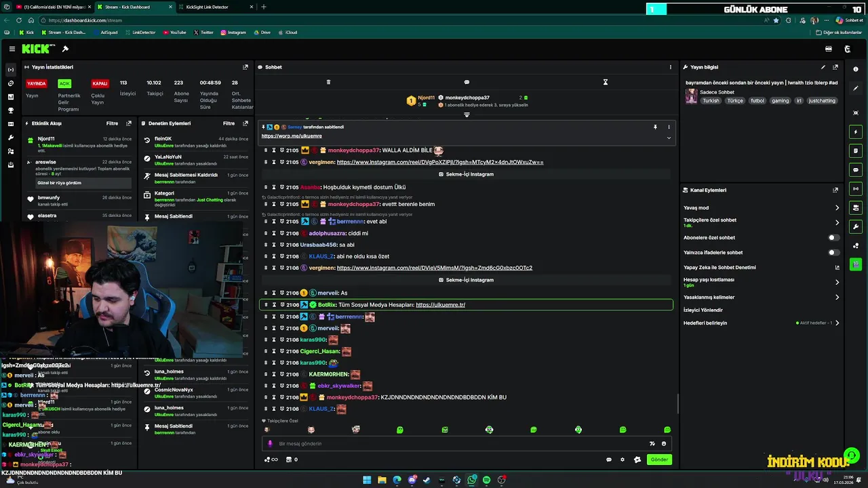Pop out the Yayın İstatistikleri panel
This screenshot has width=868, height=488.
(245, 67)
